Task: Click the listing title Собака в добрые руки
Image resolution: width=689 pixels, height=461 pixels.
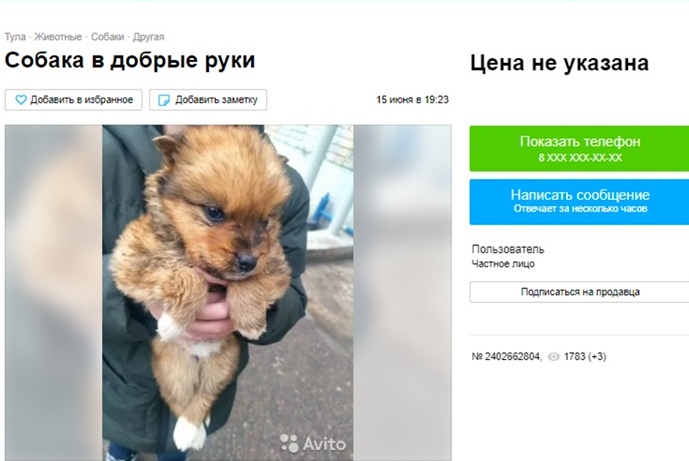Action: (130, 60)
